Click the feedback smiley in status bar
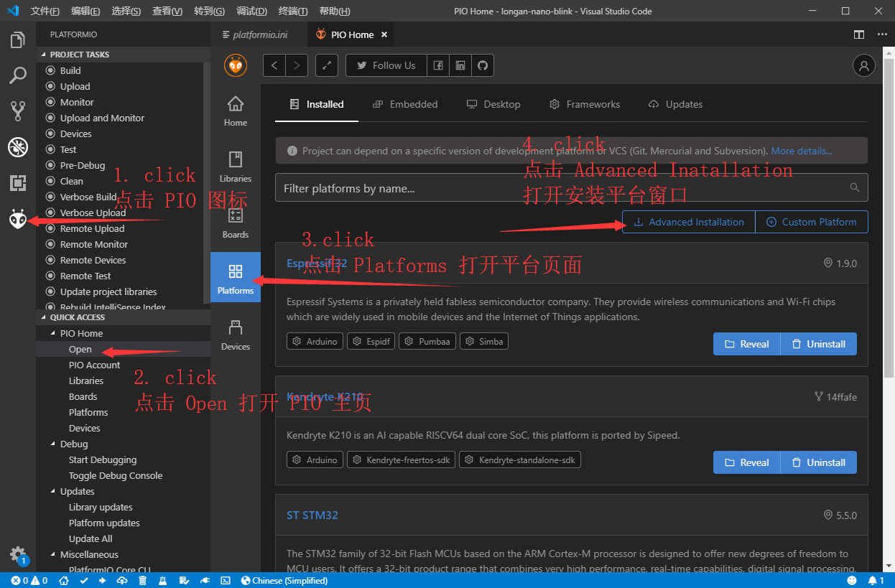Image resolution: width=895 pixels, height=588 pixels. click(x=852, y=580)
